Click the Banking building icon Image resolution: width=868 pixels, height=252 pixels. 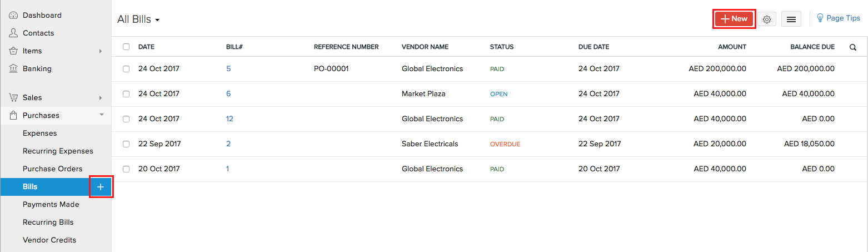click(13, 68)
